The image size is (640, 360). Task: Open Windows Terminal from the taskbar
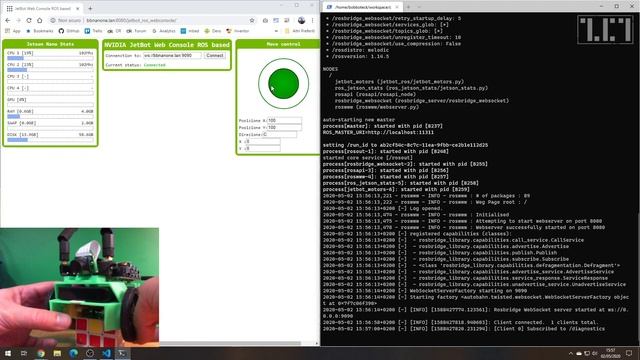[122, 353]
